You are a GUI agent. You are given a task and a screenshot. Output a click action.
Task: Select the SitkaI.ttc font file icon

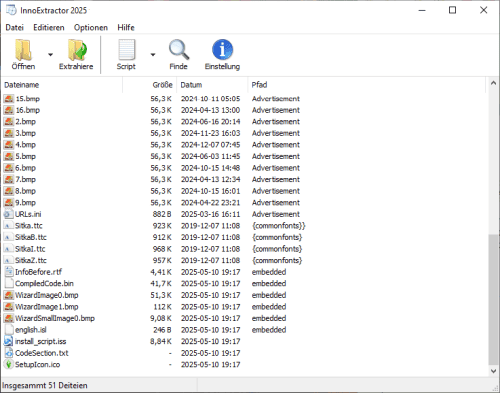pyautogui.click(x=9, y=249)
